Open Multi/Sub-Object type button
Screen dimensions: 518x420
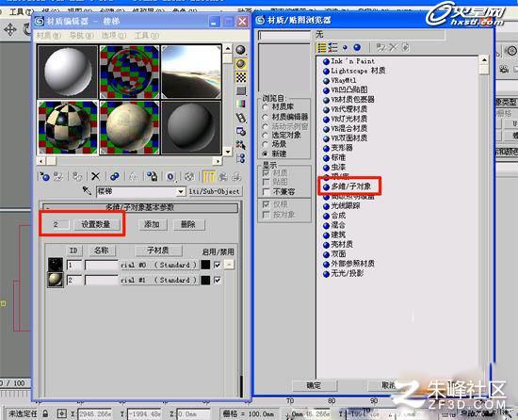(215, 191)
